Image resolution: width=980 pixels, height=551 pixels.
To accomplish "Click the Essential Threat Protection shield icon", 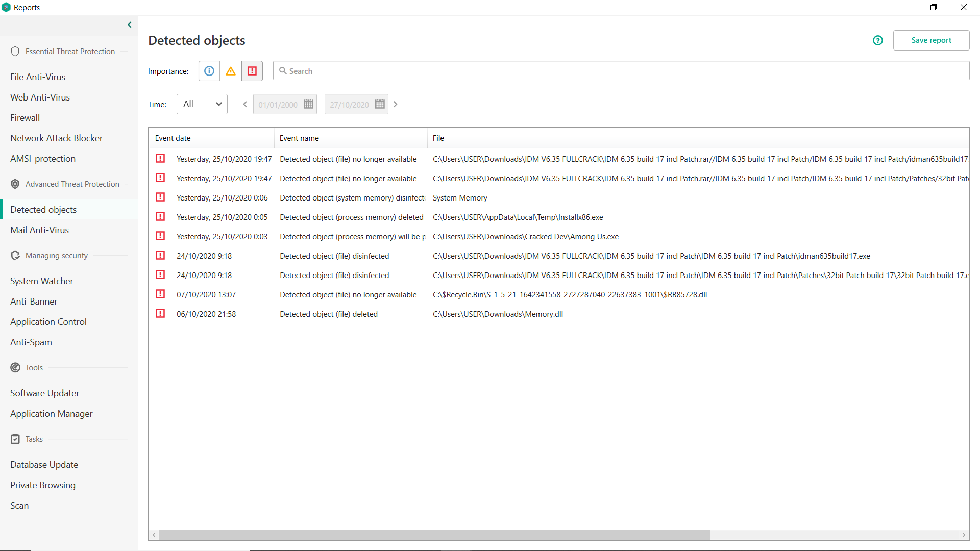I will 15,51.
